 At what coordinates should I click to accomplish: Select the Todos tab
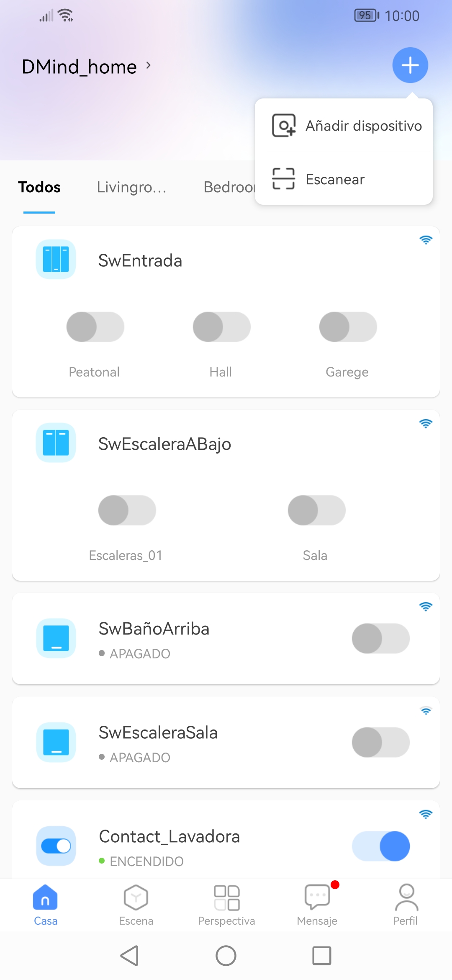39,187
